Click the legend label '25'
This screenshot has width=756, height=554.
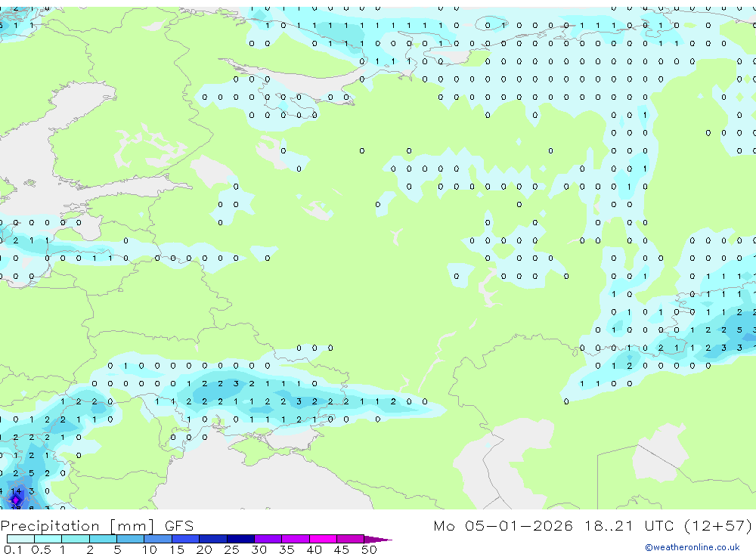(231, 549)
